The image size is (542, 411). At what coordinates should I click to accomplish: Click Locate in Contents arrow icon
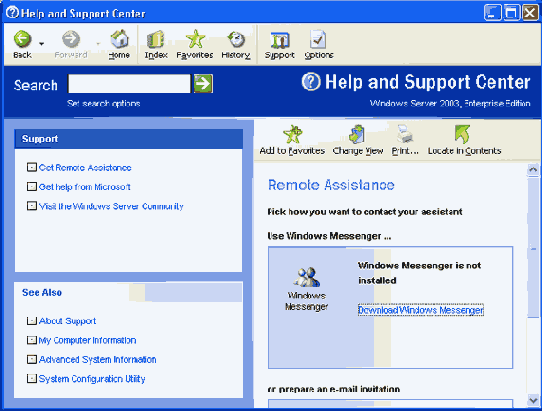(x=462, y=134)
